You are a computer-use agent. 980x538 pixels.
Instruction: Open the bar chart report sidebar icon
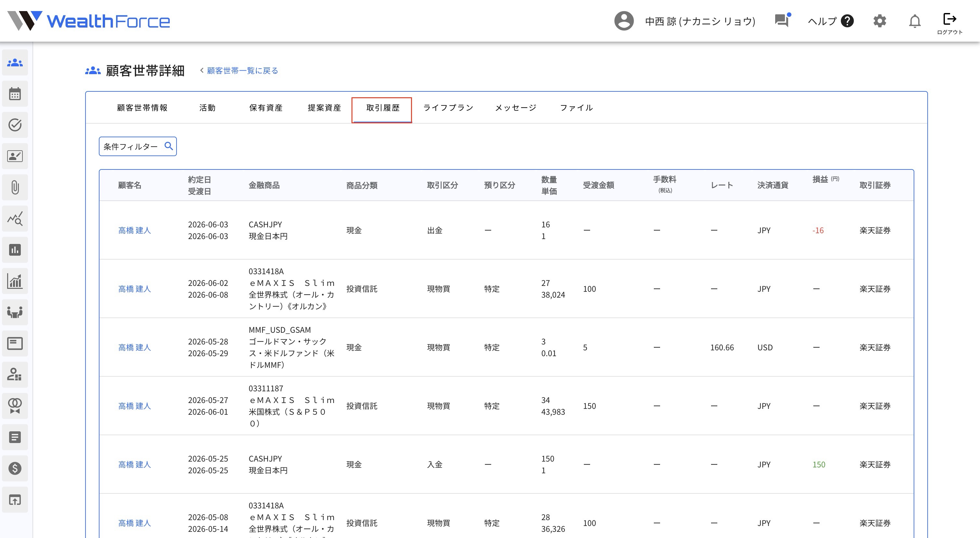pos(15,249)
